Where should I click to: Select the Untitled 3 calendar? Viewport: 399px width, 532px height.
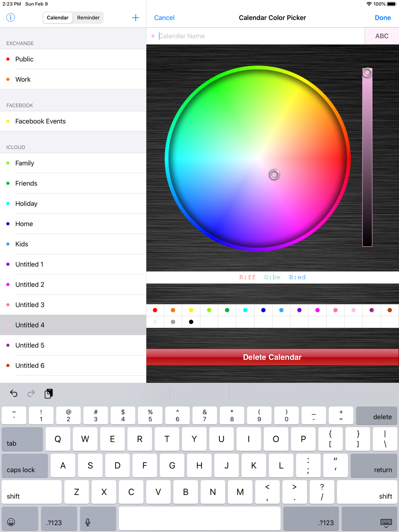73,305
